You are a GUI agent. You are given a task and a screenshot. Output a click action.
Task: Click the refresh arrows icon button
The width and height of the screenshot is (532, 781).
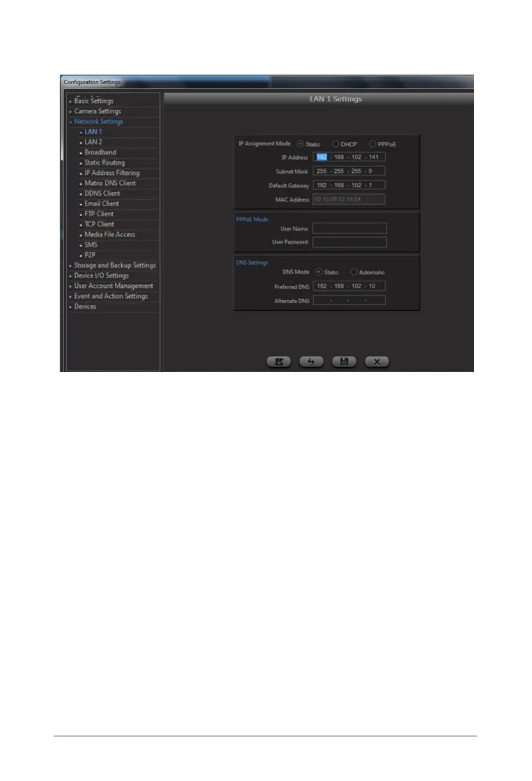[311, 362]
